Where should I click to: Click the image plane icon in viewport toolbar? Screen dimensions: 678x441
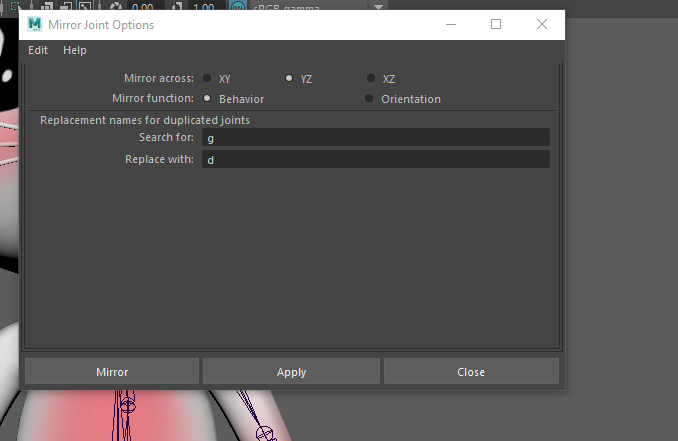85,6
